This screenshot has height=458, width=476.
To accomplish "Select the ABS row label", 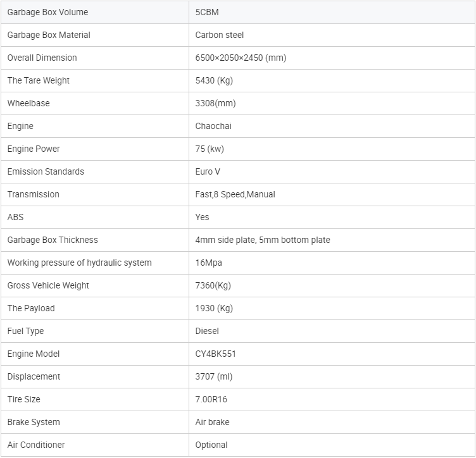I will (15, 217).
